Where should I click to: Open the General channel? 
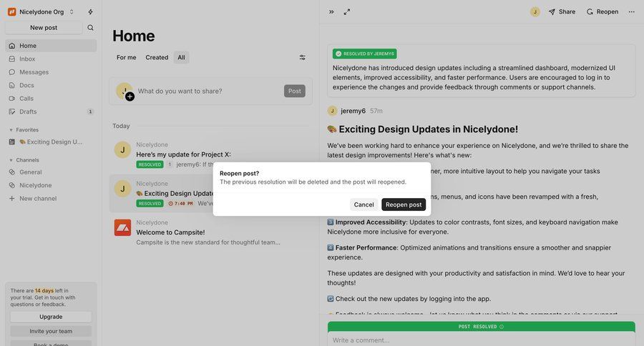click(x=51, y=172)
